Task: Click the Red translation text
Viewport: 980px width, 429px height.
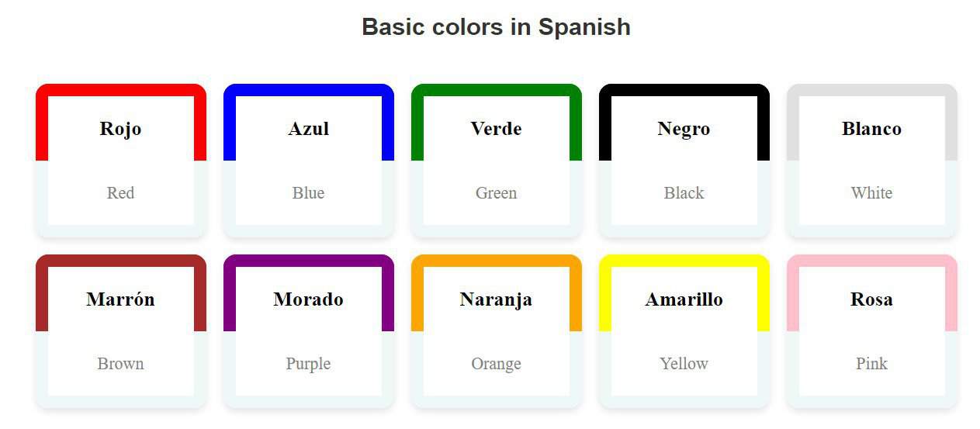Action: tap(120, 193)
